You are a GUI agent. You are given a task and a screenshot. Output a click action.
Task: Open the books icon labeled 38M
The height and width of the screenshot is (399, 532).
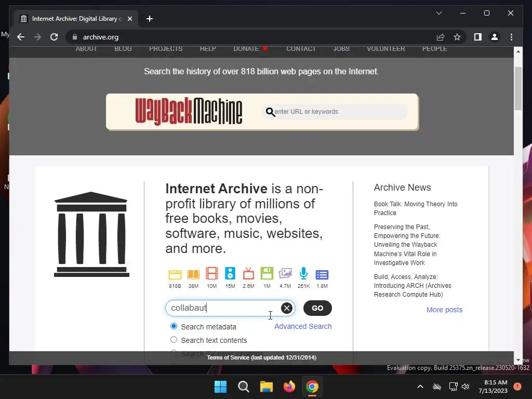click(x=193, y=274)
